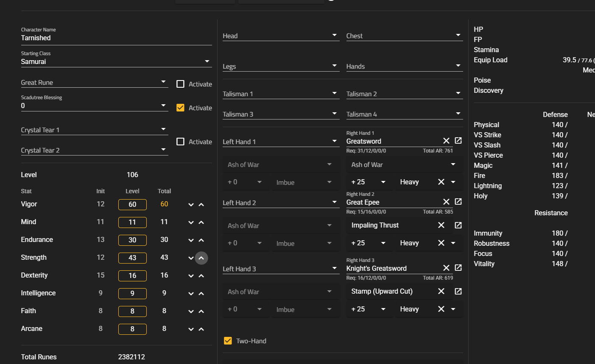Increase Strength with the up arrow
The height and width of the screenshot is (364, 595).
[201, 258]
